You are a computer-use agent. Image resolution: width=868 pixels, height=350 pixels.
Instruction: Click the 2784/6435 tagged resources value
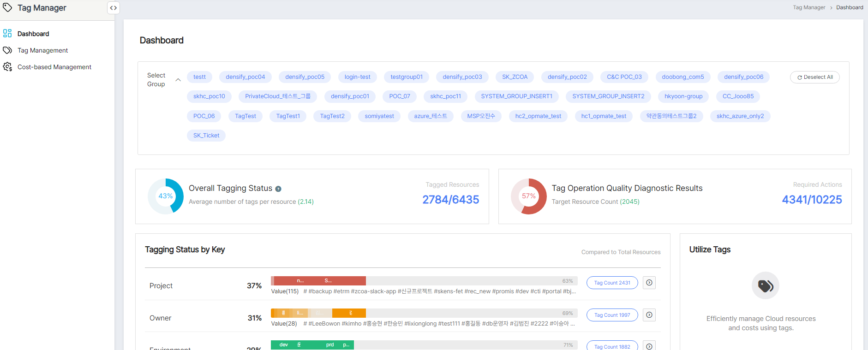click(x=451, y=200)
